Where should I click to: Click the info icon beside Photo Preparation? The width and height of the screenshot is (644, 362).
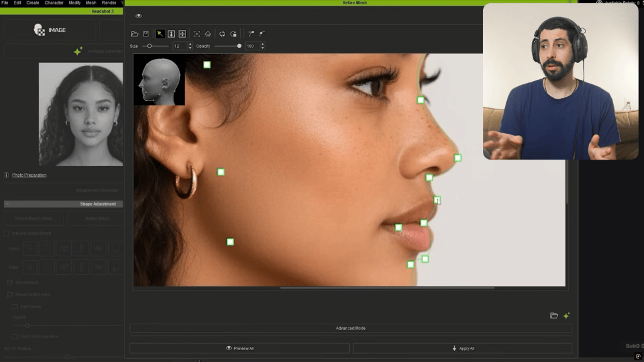click(x=6, y=175)
